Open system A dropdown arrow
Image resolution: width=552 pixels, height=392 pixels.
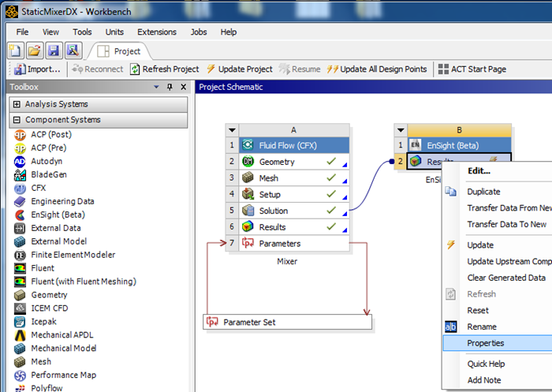tap(232, 130)
